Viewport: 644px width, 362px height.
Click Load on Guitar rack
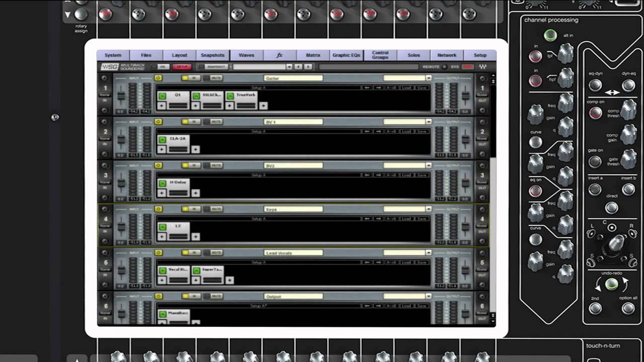click(406, 87)
